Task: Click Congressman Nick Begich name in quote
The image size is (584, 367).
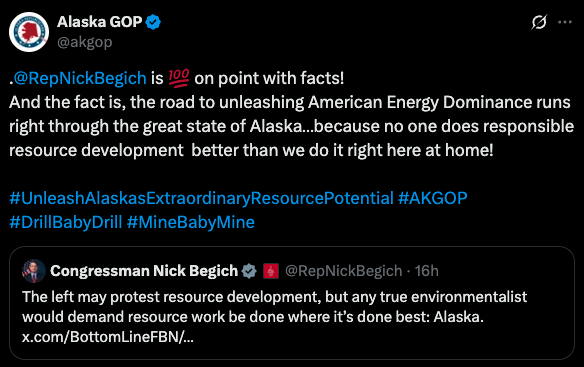Action: pos(144,271)
